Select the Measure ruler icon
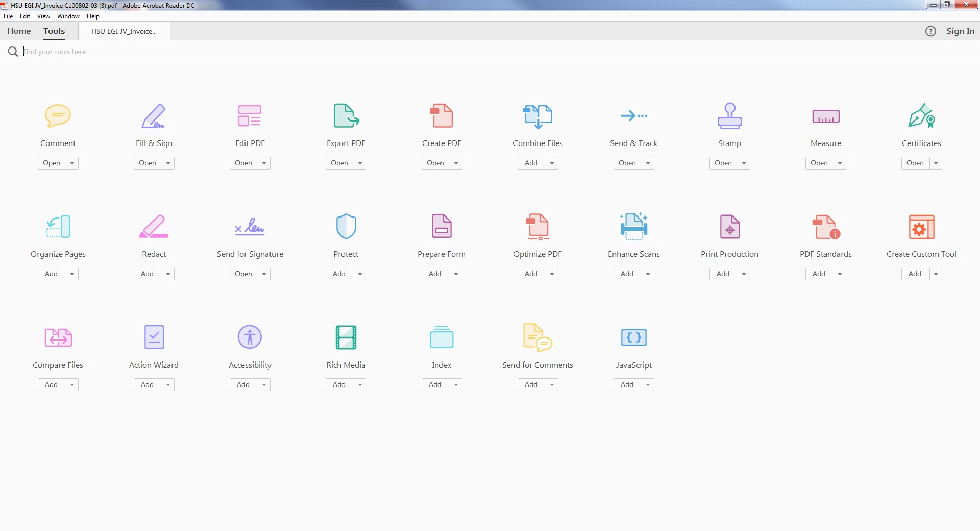 point(825,116)
